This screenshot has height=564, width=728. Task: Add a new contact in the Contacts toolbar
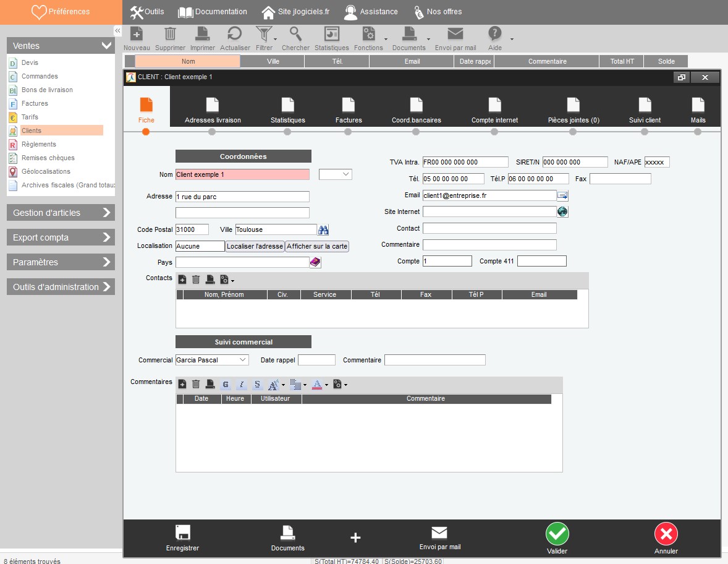[x=182, y=280]
